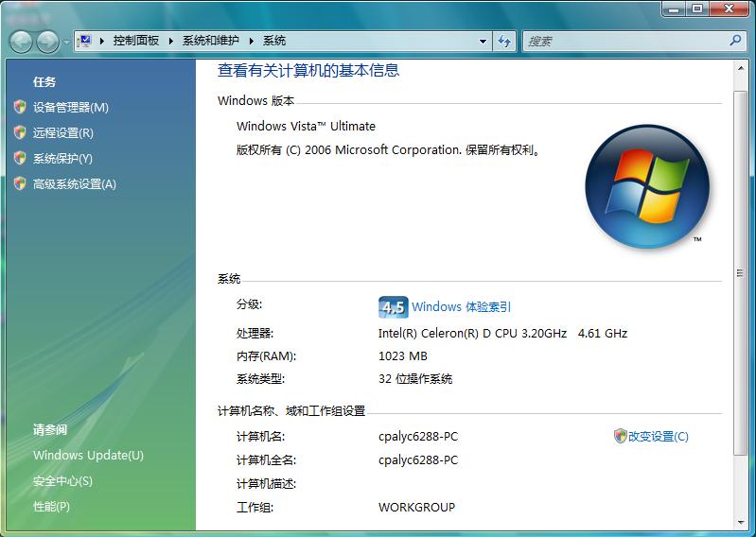Open 系统保护(Y) link
This screenshot has width=756, height=537.
coord(62,159)
